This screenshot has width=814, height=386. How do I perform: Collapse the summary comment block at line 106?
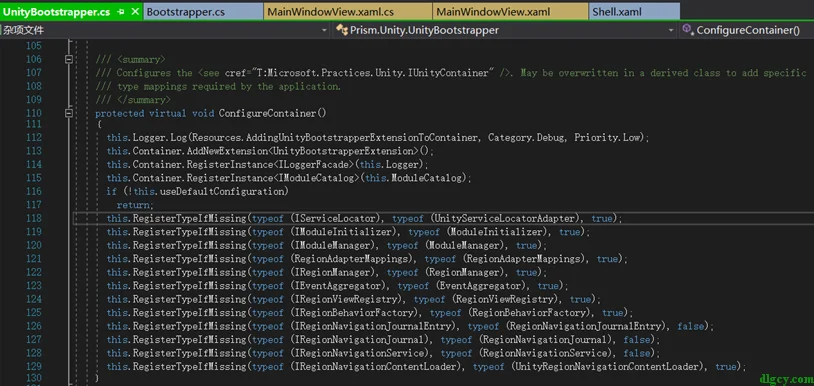coord(69,60)
